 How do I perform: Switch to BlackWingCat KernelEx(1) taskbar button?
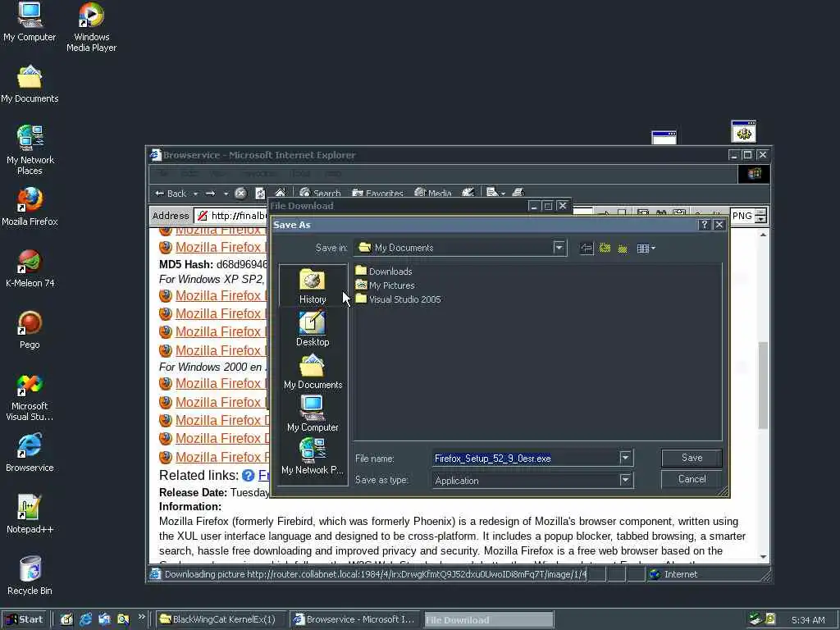(x=220, y=619)
